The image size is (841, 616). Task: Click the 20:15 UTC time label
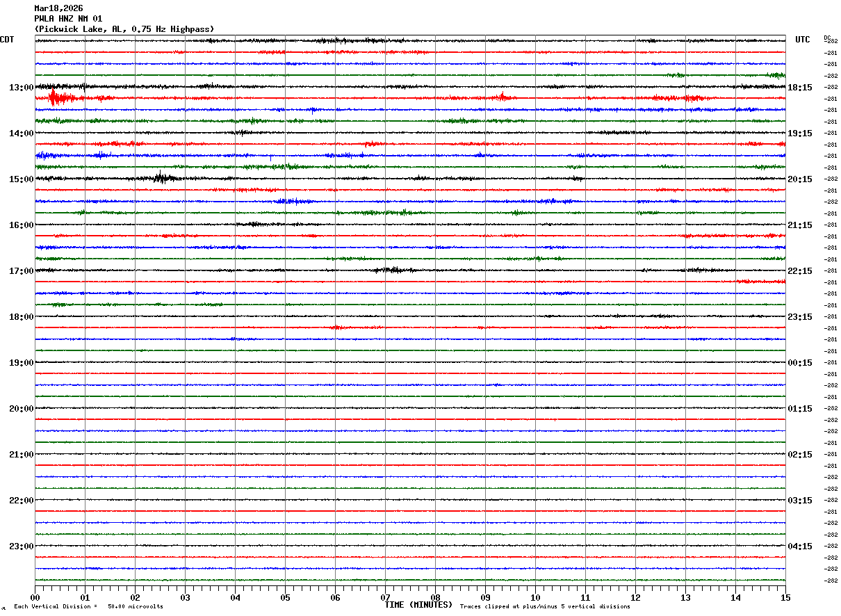coord(800,179)
